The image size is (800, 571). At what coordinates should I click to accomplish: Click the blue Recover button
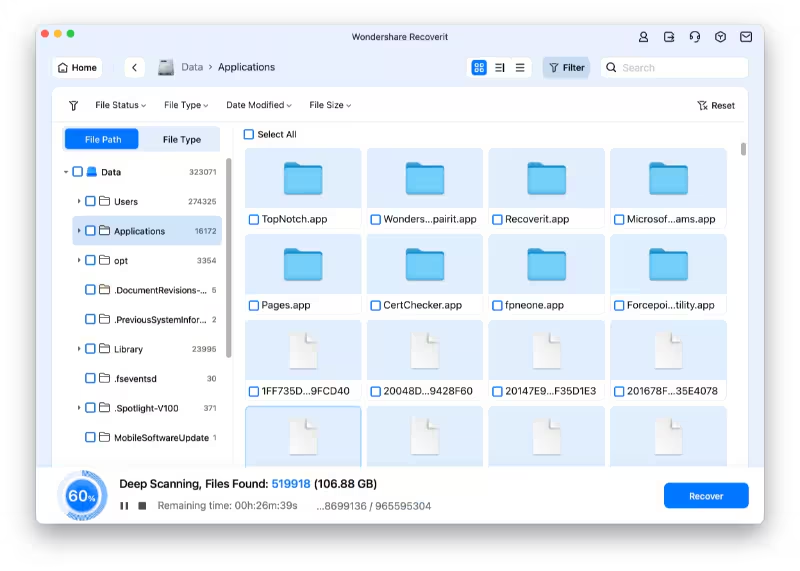click(706, 496)
